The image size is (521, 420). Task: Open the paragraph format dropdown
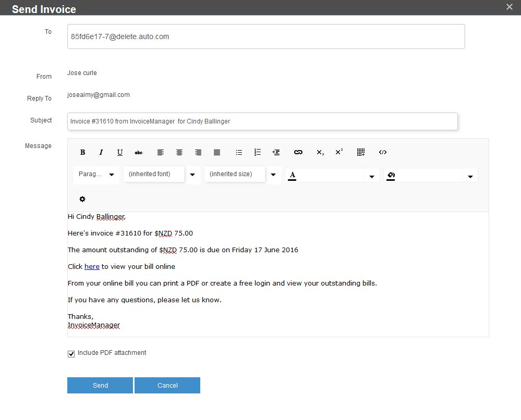96,175
